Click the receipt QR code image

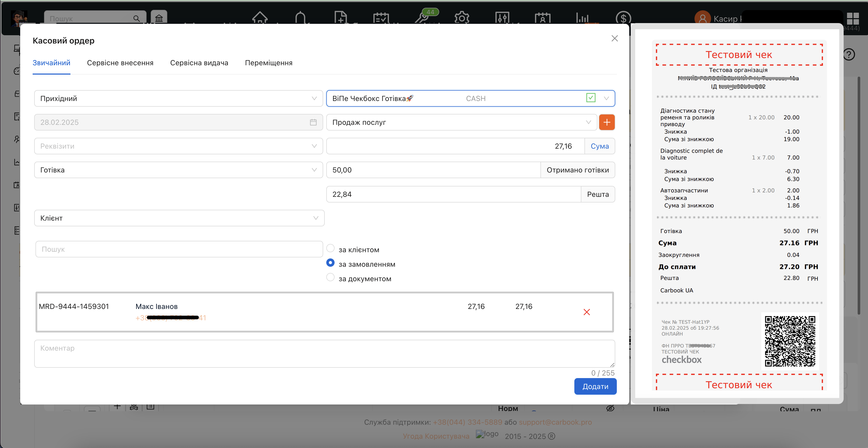(790, 341)
